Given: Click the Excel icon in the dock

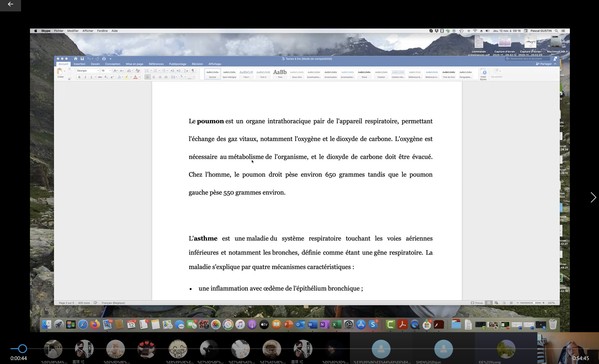Looking at the screenshot, I should 337,325.
